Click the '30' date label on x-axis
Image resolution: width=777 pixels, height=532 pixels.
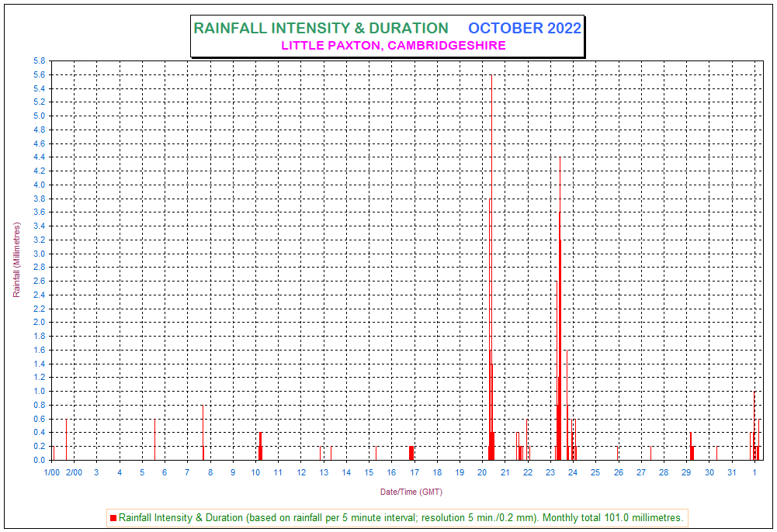[709, 472]
